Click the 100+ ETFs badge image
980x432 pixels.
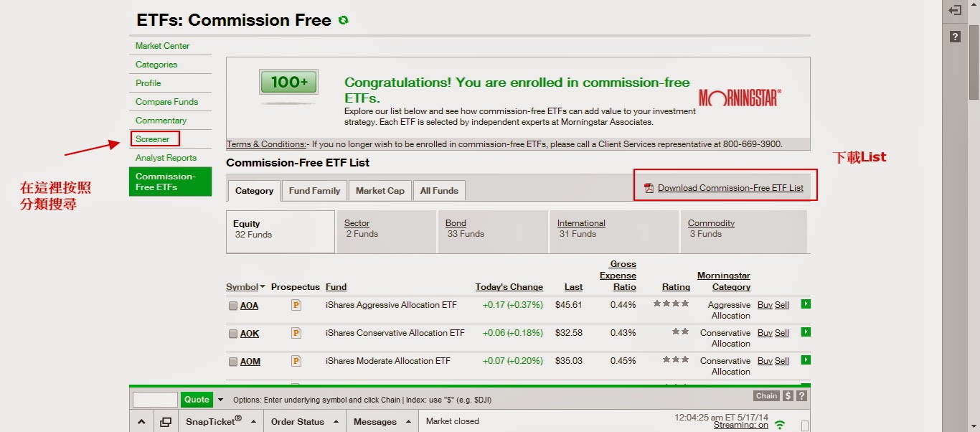pos(288,83)
